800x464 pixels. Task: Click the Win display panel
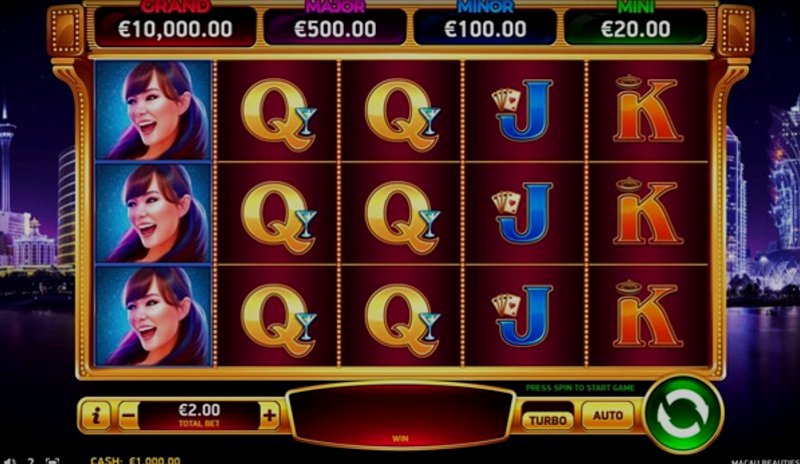coord(400,416)
